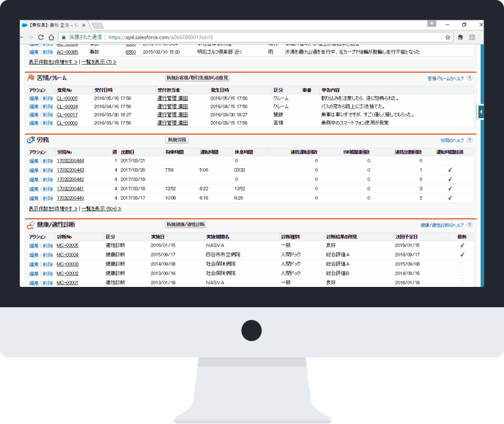Open 運行管理 廣田 link in CL-00005 row
This screenshot has width=504, height=424.
tap(172, 98)
